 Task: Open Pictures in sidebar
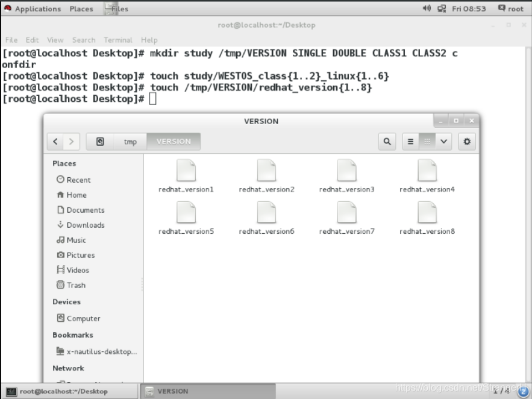point(76,255)
